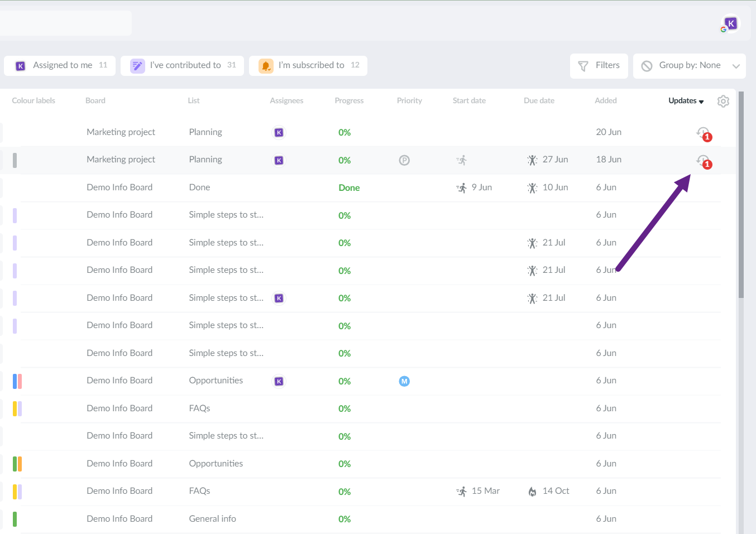This screenshot has height=534, width=756.
Task: Click the Due date column header
Action: point(539,101)
